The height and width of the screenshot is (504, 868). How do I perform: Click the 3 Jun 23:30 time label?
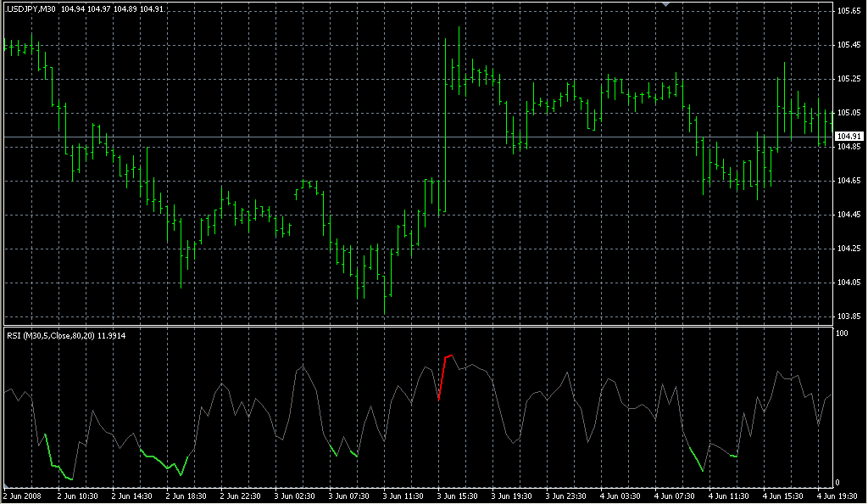tap(567, 496)
